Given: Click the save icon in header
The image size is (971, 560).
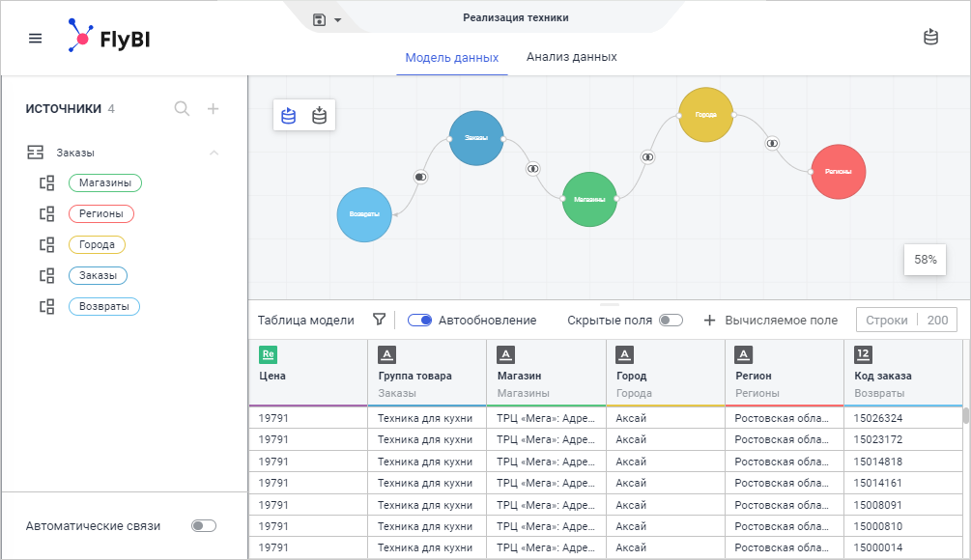Looking at the screenshot, I should 320,19.
